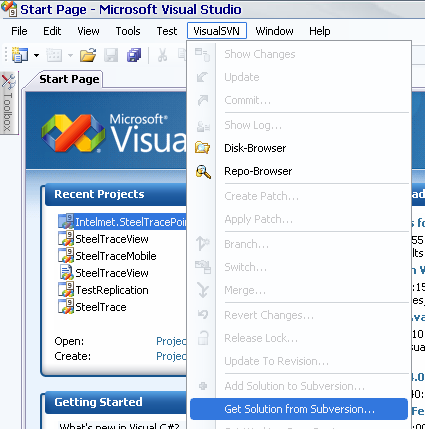Choose Update in VisualSVN menu
The width and height of the screenshot is (425, 429).
299,77
